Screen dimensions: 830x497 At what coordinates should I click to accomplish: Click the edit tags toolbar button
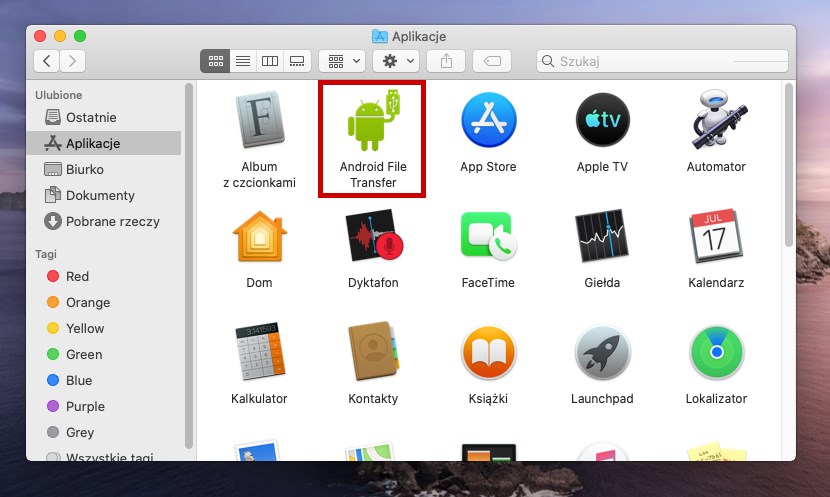click(492, 61)
